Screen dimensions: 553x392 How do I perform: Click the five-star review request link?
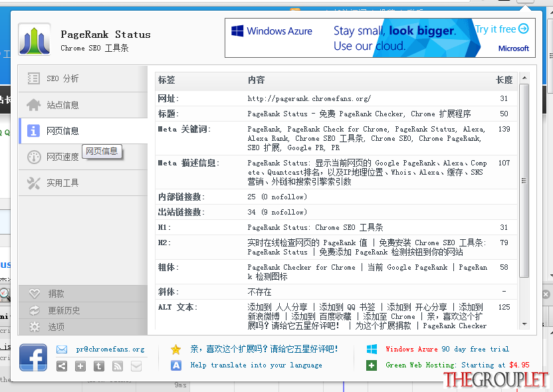pyautogui.click(x=264, y=349)
